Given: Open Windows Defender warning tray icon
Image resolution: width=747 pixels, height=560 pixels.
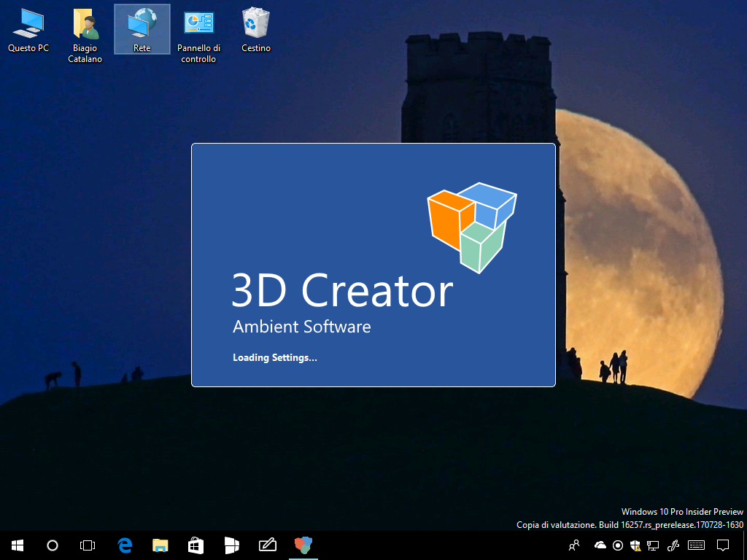Looking at the screenshot, I should [x=635, y=545].
